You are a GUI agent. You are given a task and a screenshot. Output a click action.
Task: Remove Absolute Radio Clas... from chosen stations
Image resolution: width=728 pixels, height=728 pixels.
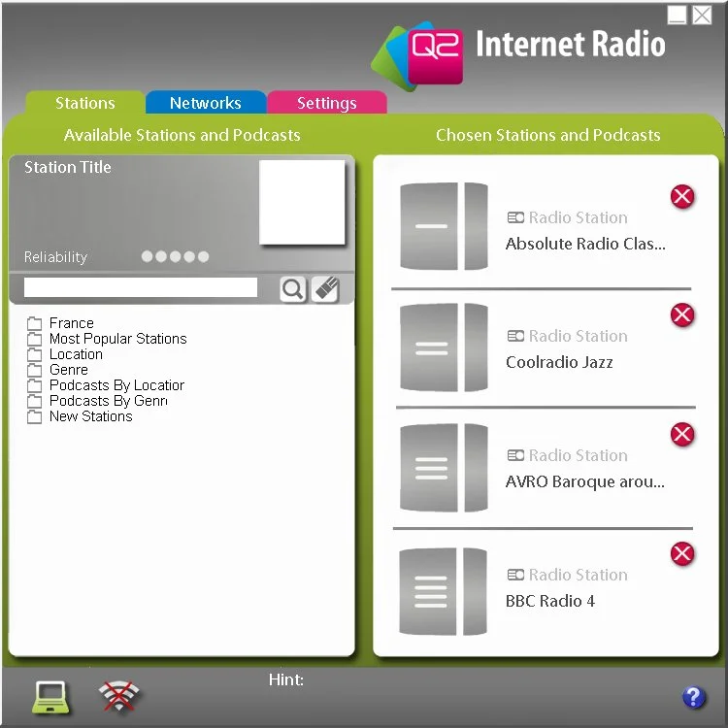pyautogui.click(x=682, y=196)
